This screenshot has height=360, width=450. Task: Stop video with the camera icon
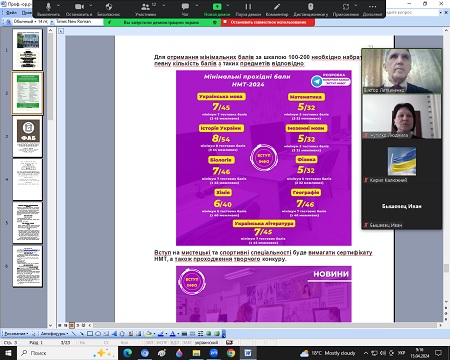(79, 9)
